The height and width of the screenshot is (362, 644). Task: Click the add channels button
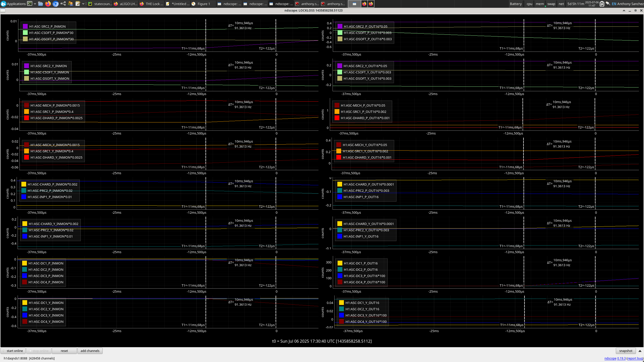tap(90, 351)
